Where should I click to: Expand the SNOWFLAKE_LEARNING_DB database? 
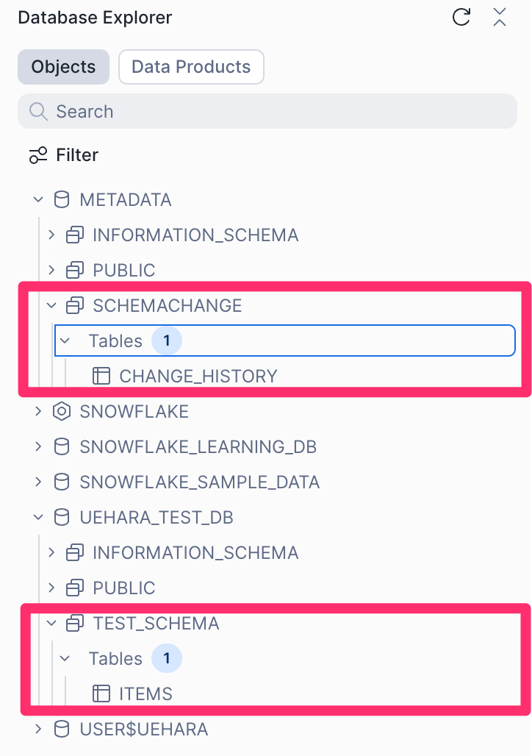[x=38, y=447]
